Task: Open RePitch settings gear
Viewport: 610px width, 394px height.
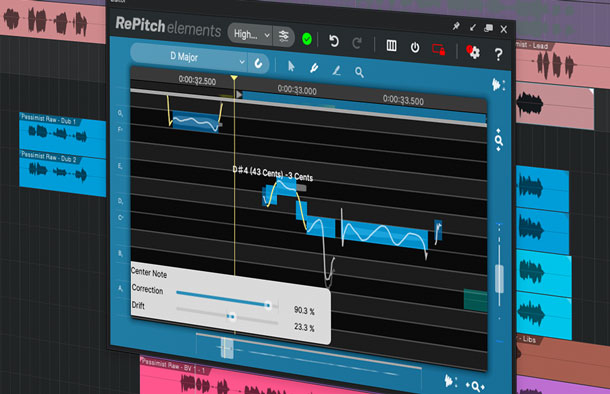Action: pos(473,52)
